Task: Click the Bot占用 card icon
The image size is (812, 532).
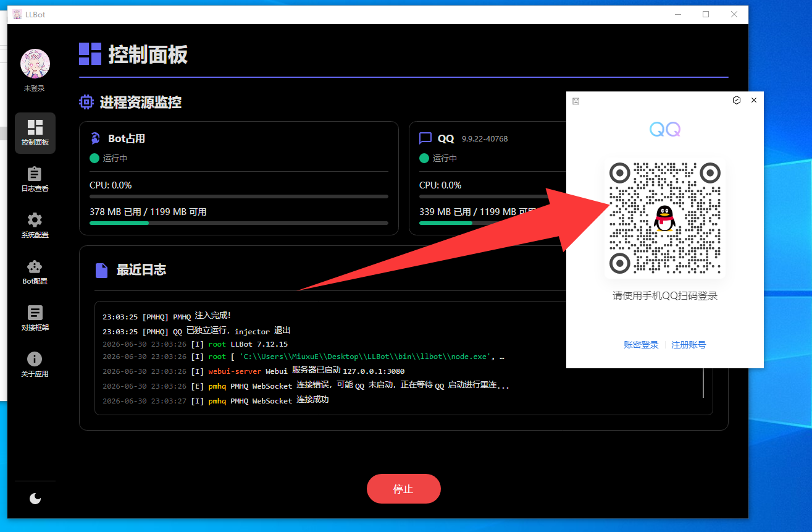Action: point(95,138)
